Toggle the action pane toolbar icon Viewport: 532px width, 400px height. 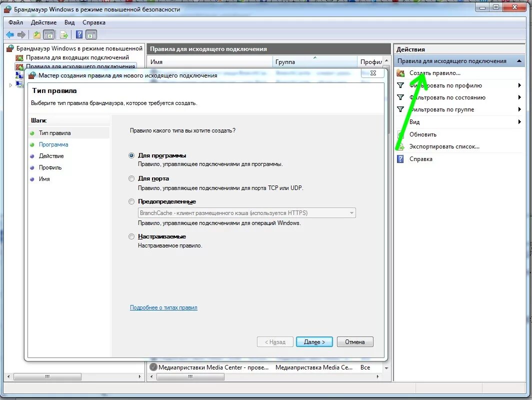91,34
